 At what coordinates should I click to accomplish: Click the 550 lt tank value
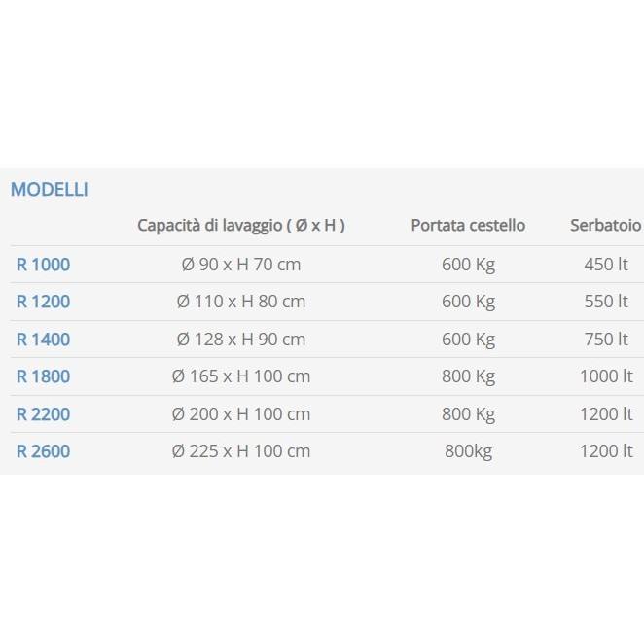pyautogui.click(x=606, y=302)
